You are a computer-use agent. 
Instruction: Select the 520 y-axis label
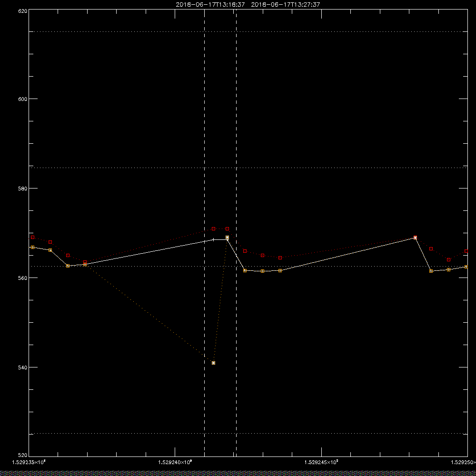tap(23, 456)
